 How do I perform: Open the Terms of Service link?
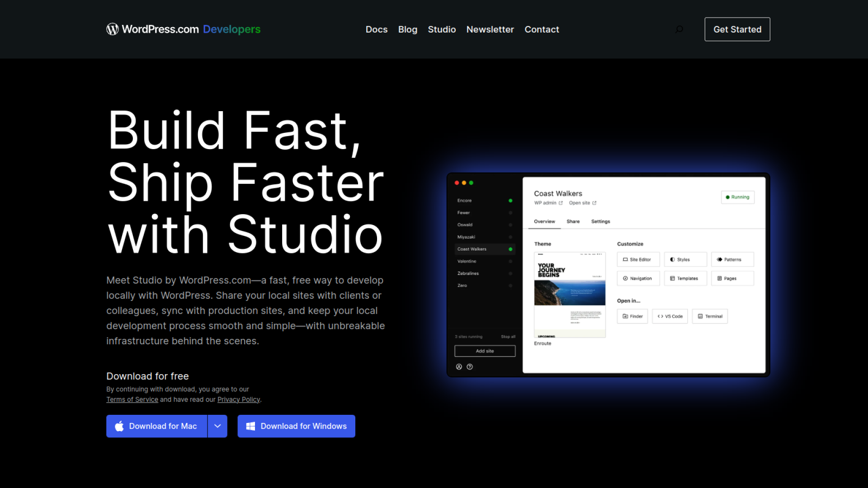[132, 399]
